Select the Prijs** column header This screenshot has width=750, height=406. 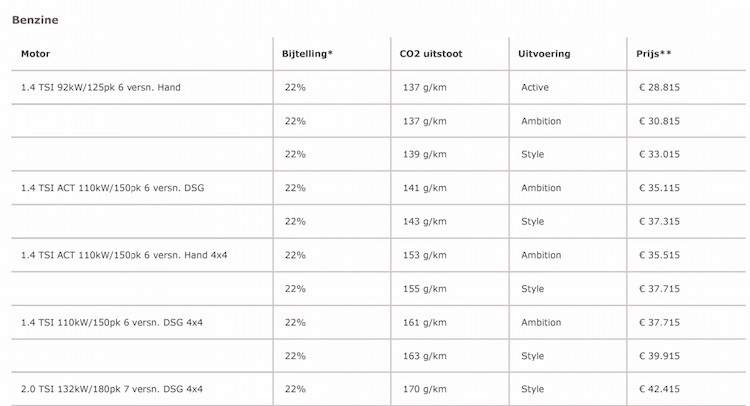(x=654, y=54)
